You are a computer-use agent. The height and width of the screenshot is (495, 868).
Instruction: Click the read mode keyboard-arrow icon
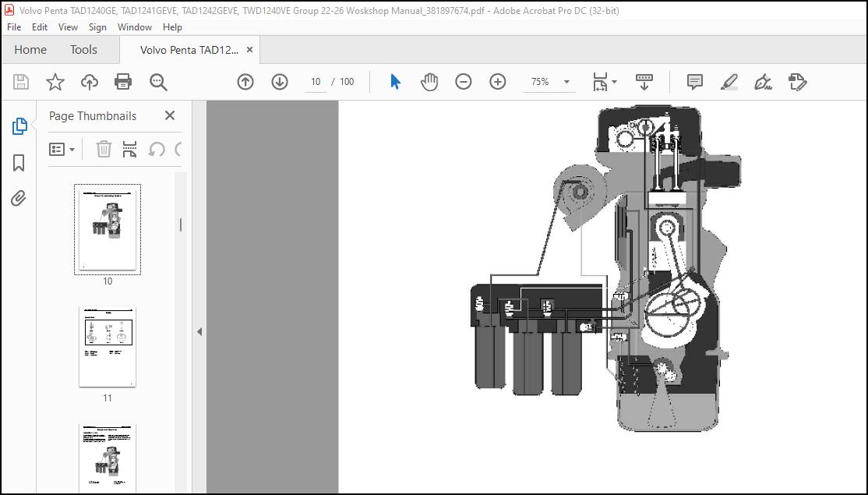click(x=644, y=82)
